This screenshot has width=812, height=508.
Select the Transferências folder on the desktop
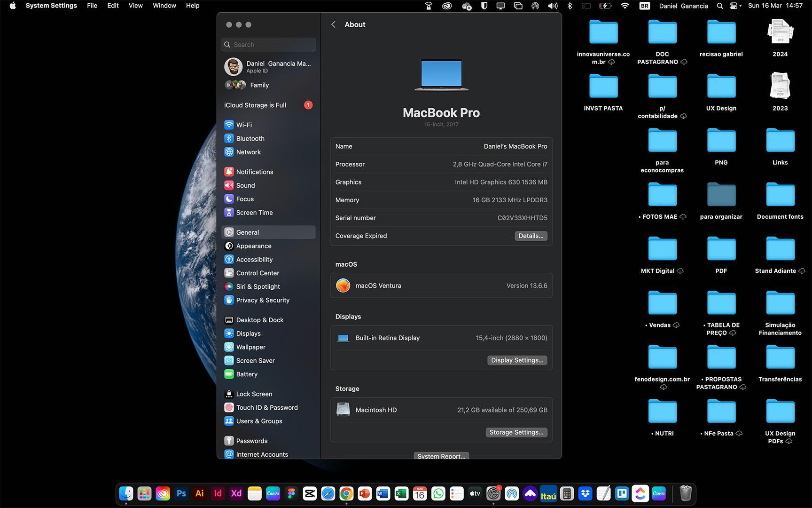780,363
